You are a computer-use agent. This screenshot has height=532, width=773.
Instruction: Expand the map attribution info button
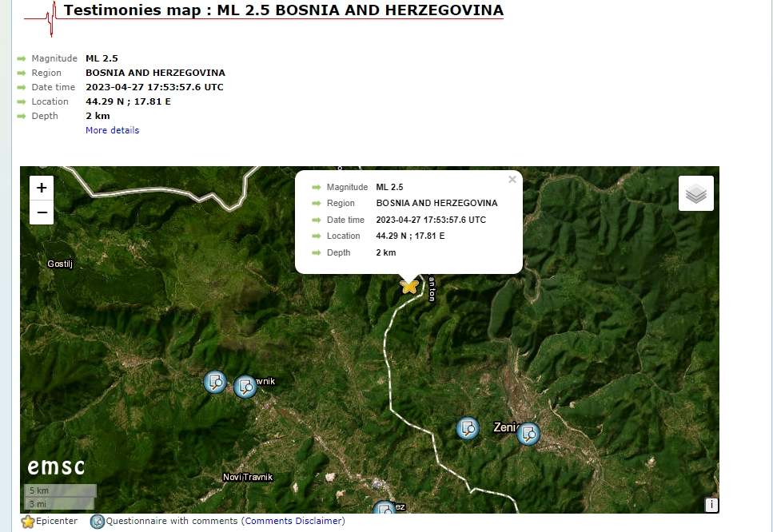[711, 505]
